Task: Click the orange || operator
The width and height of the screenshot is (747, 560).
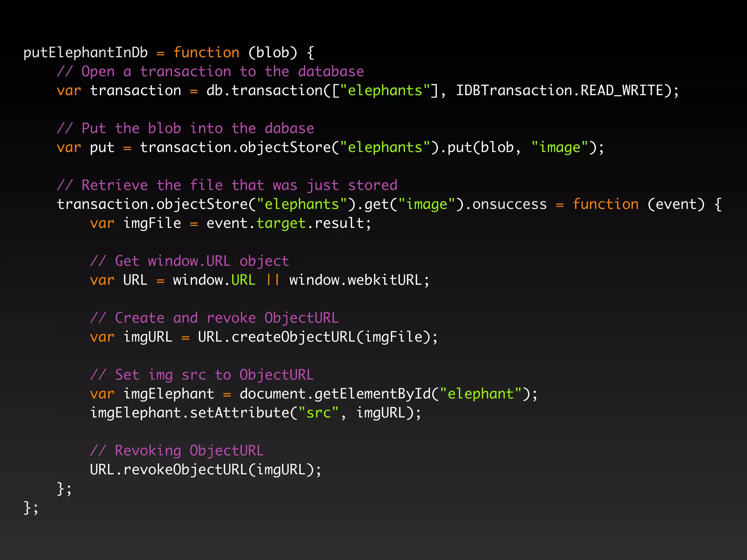Action: pos(273,280)
